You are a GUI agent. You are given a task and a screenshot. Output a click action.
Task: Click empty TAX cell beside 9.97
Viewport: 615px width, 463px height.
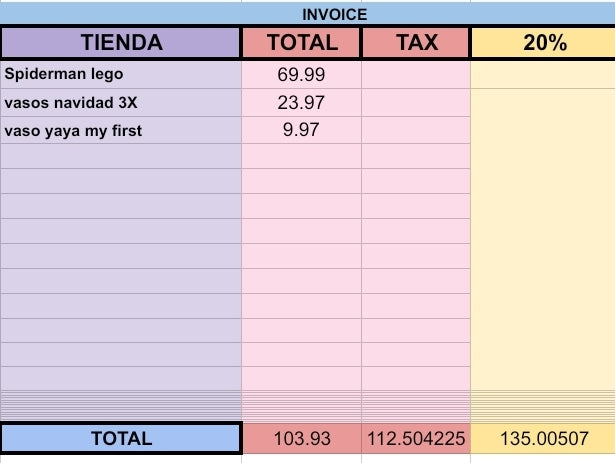click(x=417, y=131)
